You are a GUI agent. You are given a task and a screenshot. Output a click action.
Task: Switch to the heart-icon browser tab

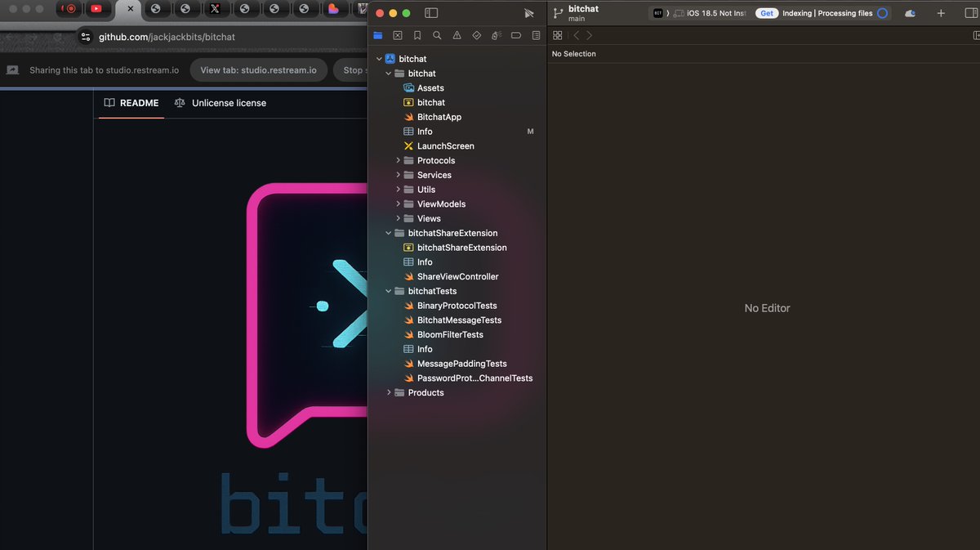tap(333, 9)
